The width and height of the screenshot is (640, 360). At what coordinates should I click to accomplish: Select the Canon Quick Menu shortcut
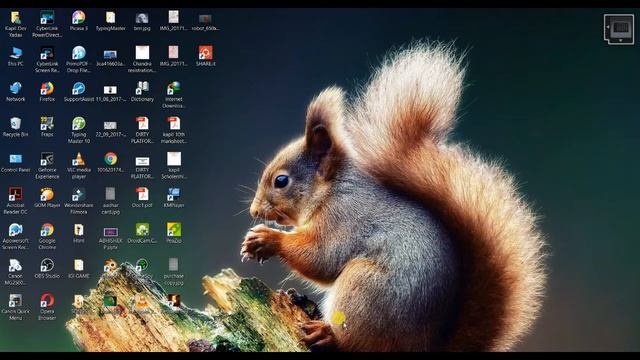coord(16,307)
